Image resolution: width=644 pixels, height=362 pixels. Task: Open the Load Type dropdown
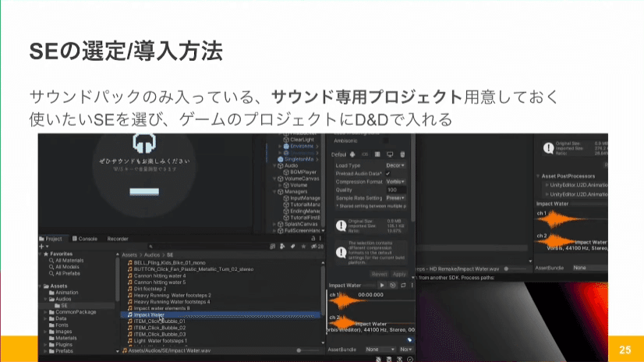point(395,165)
